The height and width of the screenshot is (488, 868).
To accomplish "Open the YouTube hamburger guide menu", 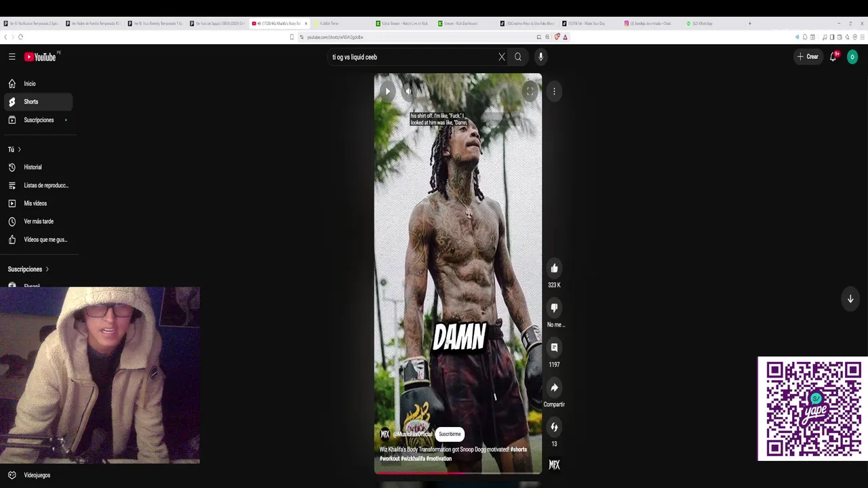I will (x=12, y=57).
